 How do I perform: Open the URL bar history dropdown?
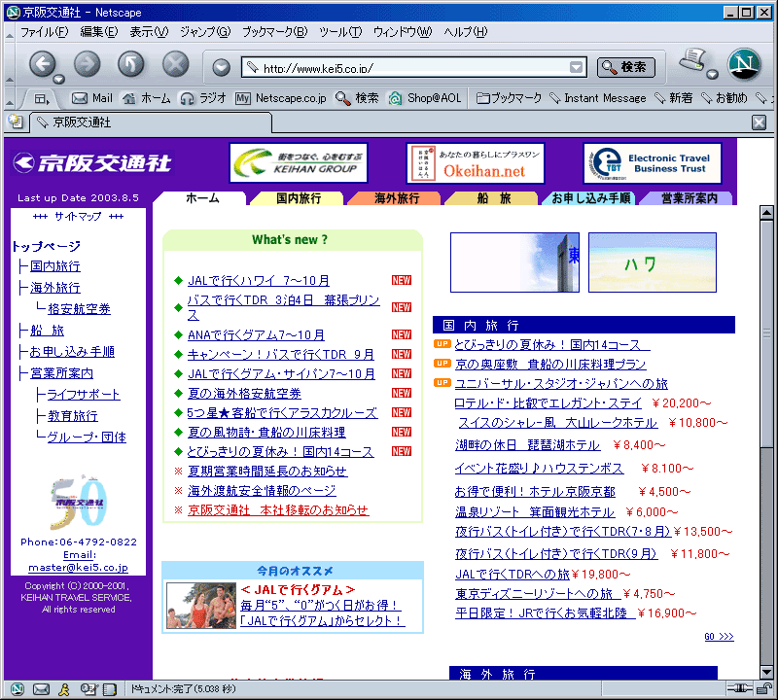coord(576,67)
